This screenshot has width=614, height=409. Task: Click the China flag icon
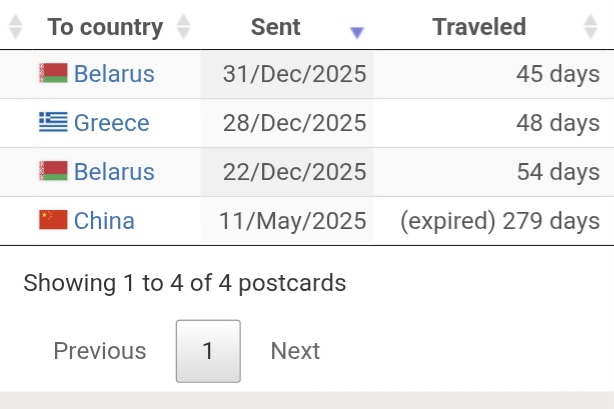[53, 220]
